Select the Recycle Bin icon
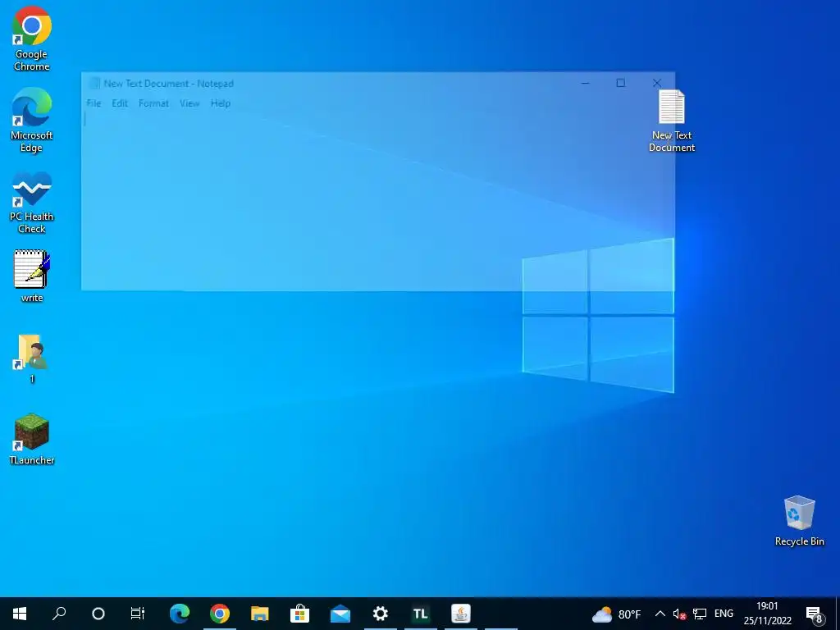 click(799, 521)
